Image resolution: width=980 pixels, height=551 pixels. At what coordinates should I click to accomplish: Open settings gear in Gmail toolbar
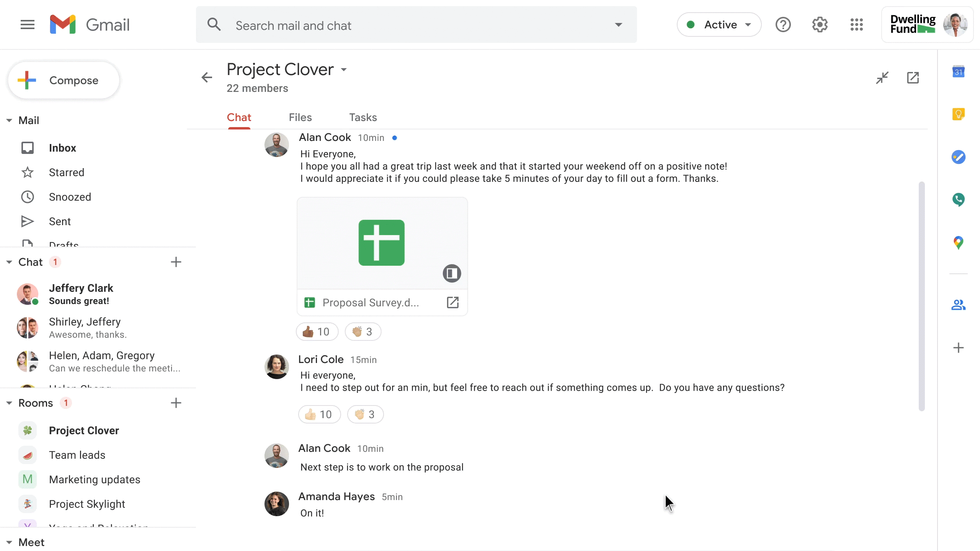click(820, 24)
